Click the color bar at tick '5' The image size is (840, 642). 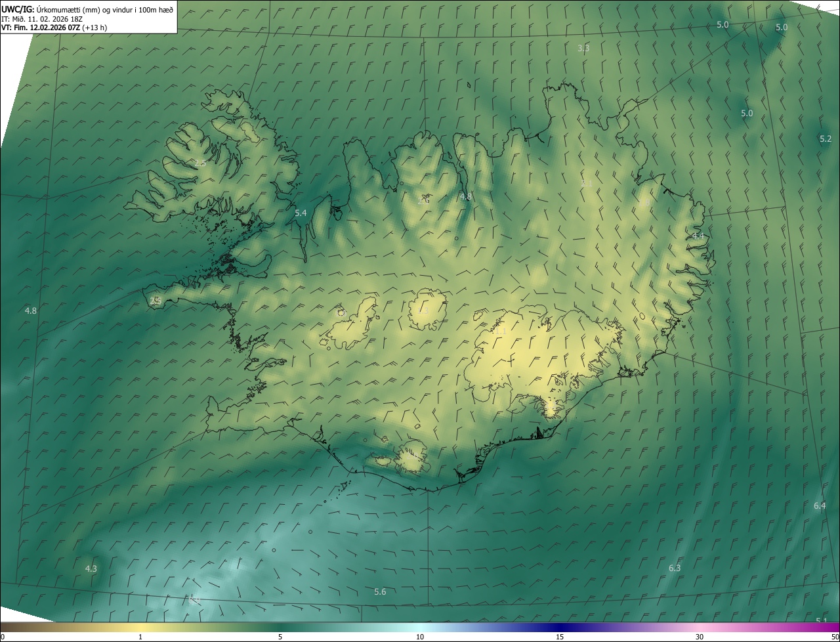280,637
